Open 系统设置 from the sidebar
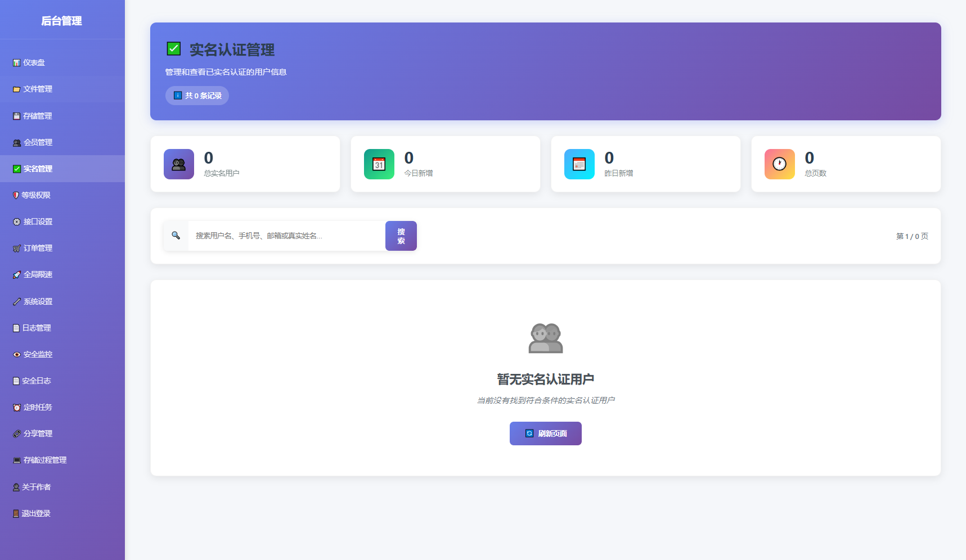This screenshot has width=966, height=560. 37,301
